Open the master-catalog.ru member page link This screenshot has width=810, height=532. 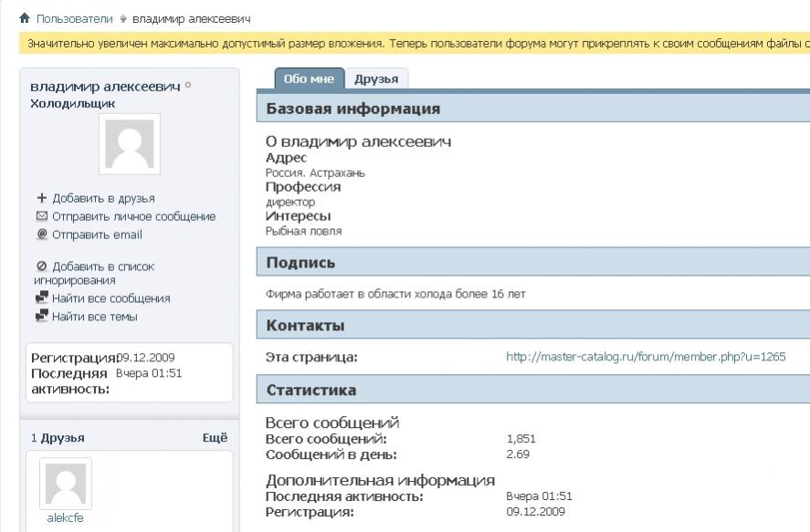coord(645,357)
